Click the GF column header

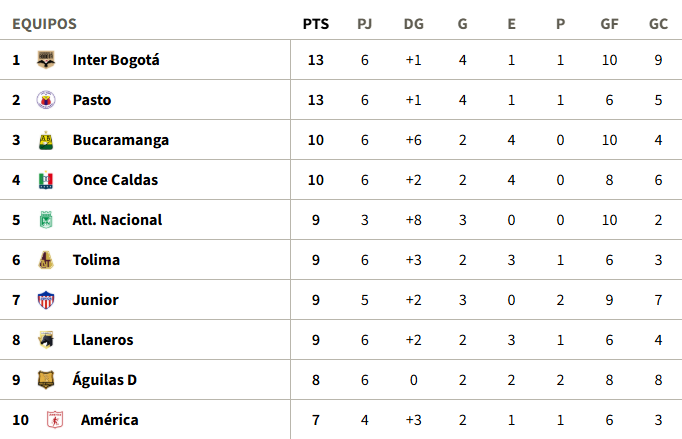(x=609, y=24)
